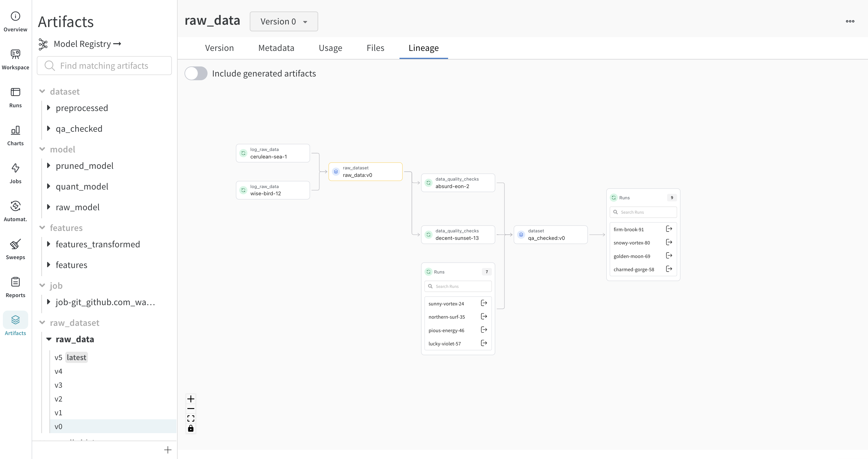
Task: Click the fit view icon on graph
Action: click(191, 418)
